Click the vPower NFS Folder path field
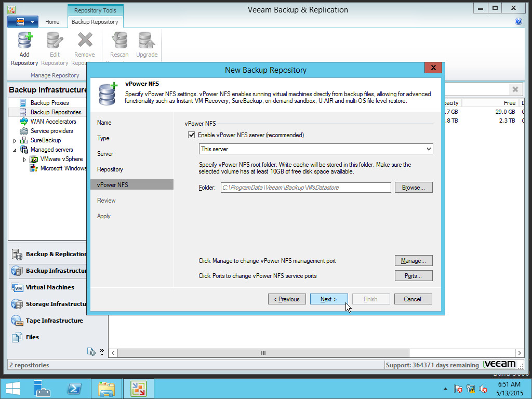 pyautogui.click(x=305, y=188)
